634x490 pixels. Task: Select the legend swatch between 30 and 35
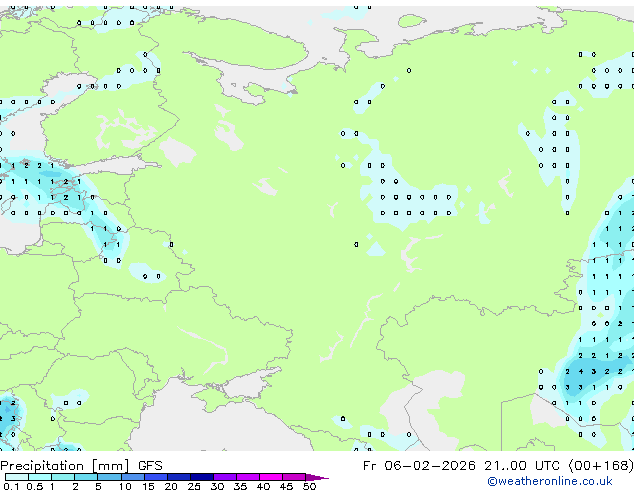coord(225,477)
